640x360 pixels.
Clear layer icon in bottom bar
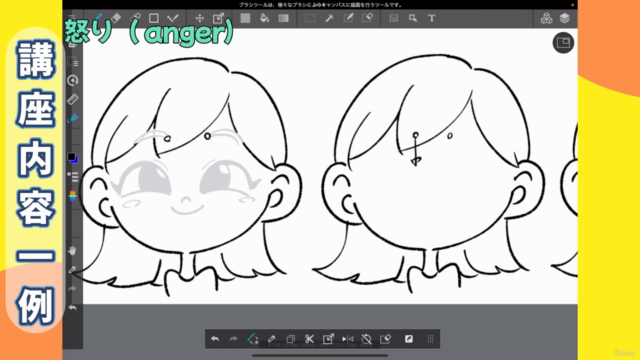pyautogui.click(x=385, y=339)
